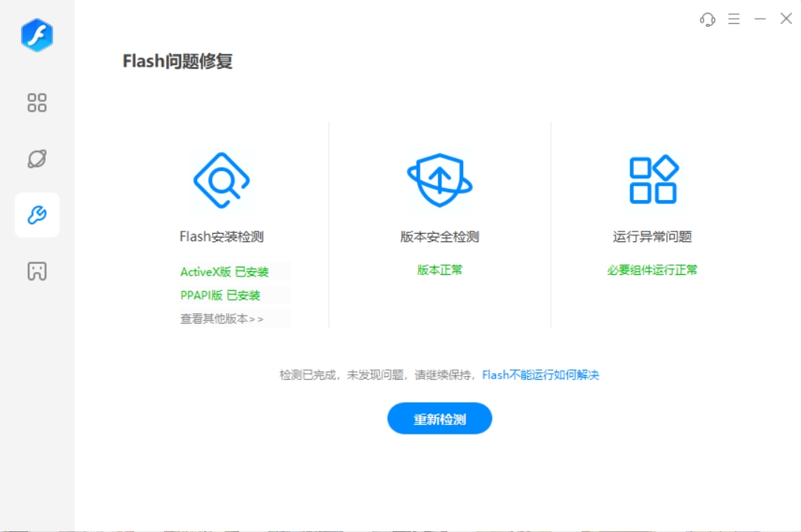Click the 重新检测 button
Image resolution: width=801 pixels, height=532 pixels.
[440, 419]
